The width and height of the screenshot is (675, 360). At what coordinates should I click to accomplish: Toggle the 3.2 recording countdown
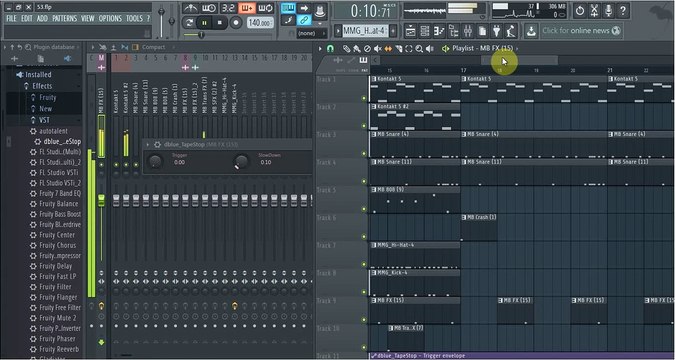click(x=228, y=8)
